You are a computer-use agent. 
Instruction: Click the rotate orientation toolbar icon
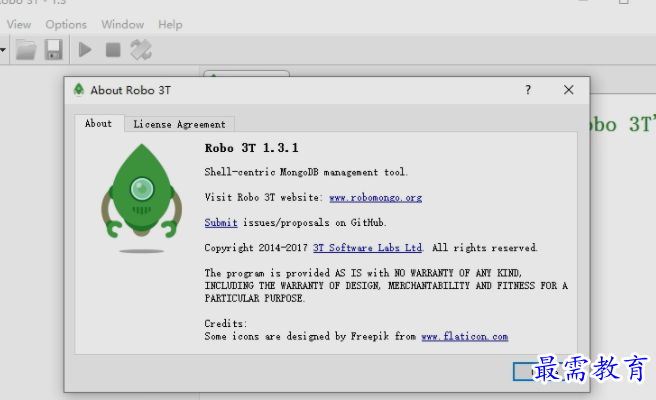[x=141, y=50]
